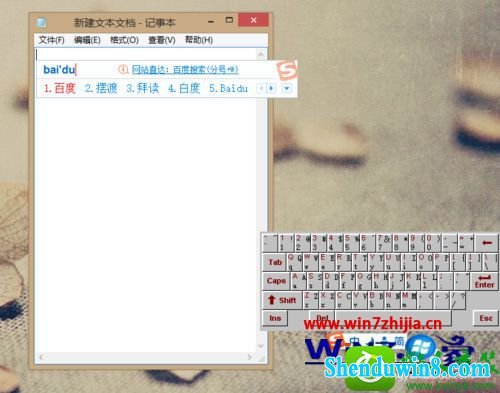This screenshot has height=393, width=500.
Task: Click the 0 key on soft keyboard
Action: click(x=433, y=243)
